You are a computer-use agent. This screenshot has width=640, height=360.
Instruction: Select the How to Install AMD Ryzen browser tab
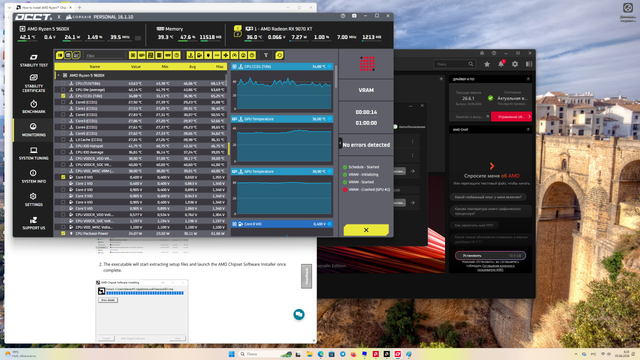click(44, 7)
